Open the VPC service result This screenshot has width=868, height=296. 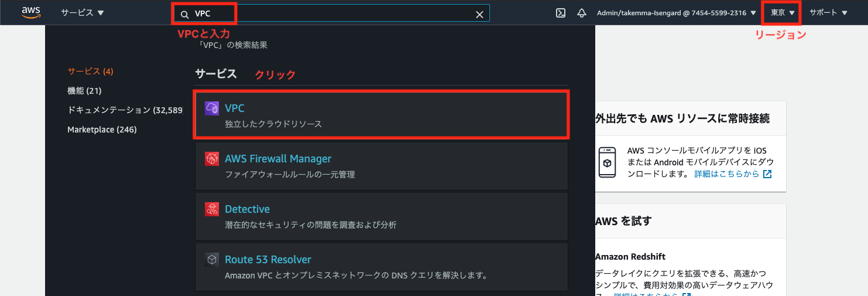tap(381, 114)
